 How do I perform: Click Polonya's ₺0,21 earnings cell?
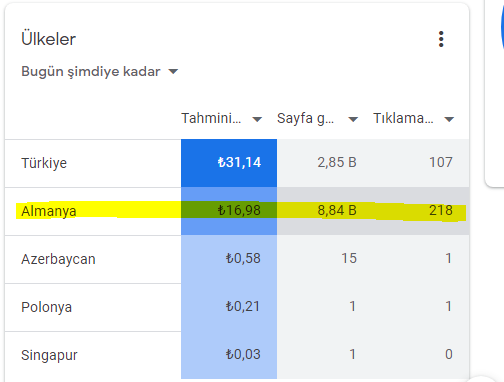(229, 307)
